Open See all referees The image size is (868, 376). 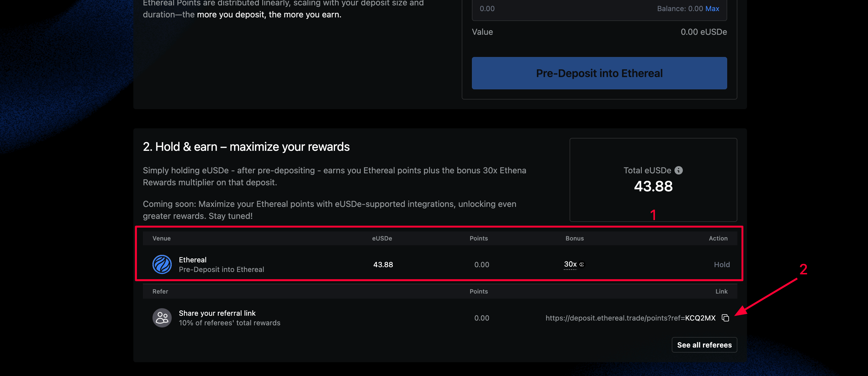pos(704,345)
